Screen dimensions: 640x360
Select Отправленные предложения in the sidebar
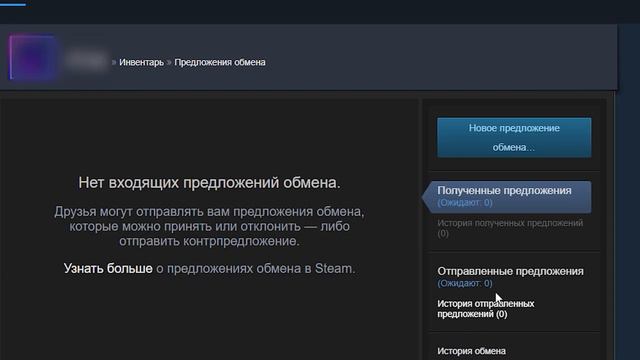point(510,271)
